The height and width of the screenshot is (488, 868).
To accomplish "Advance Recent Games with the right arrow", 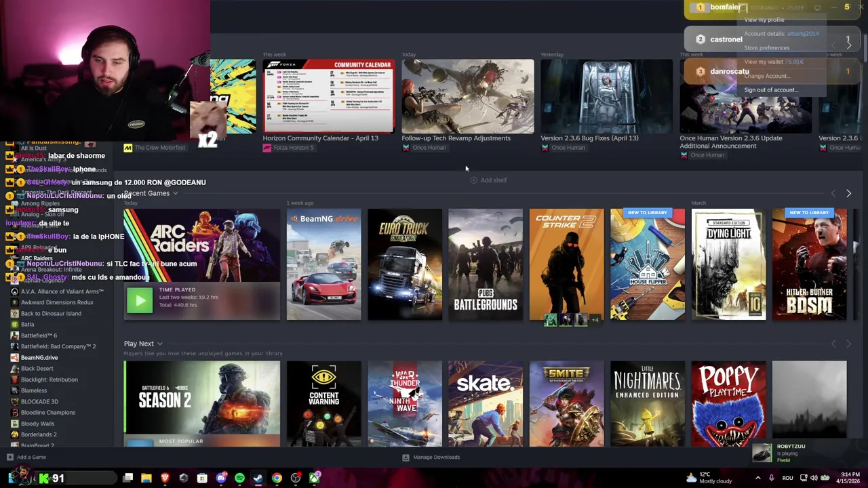I will pyautogui.click(x=848, y=194).
